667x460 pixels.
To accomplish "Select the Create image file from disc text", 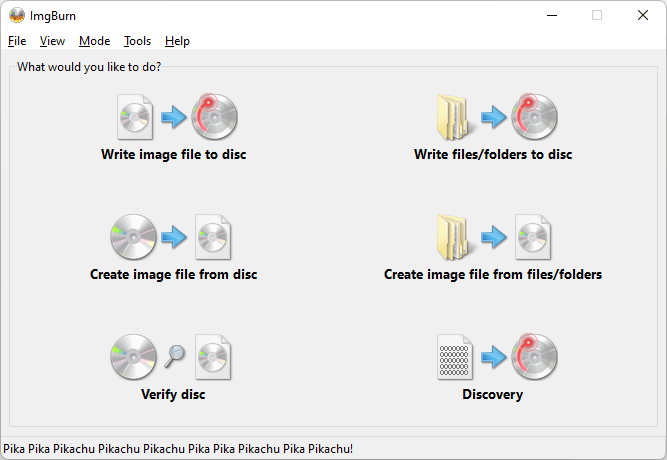I will click(173, 274).
